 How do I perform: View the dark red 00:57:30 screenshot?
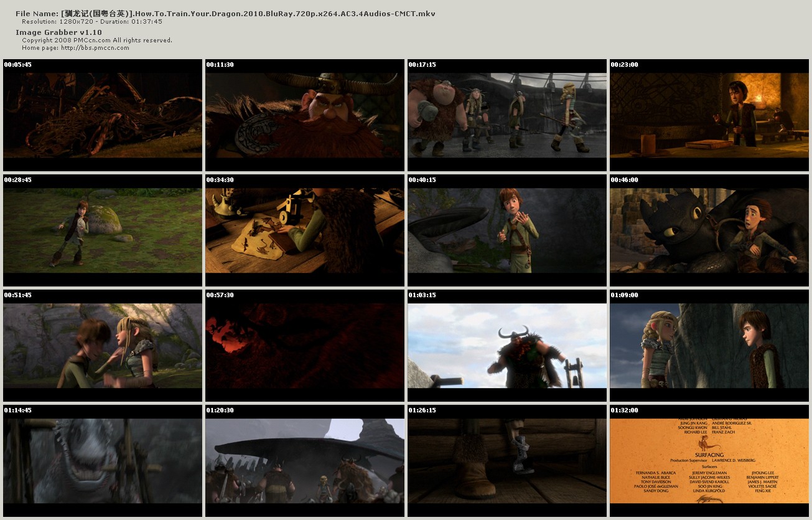[x=305, y=346]
